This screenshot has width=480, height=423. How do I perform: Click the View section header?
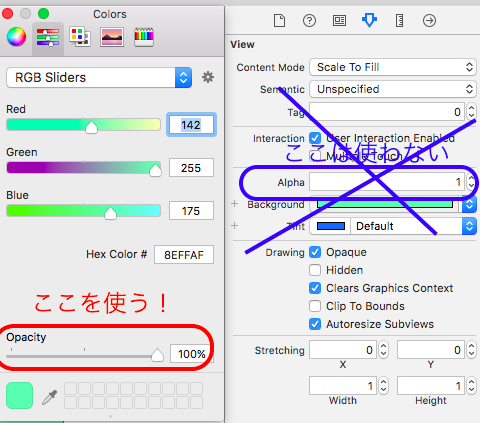tap(242, 44)
